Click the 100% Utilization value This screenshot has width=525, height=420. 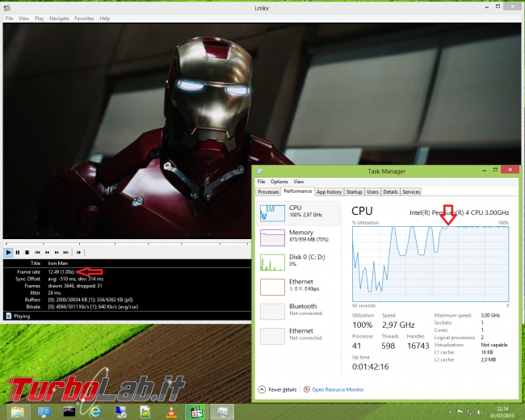363,325
